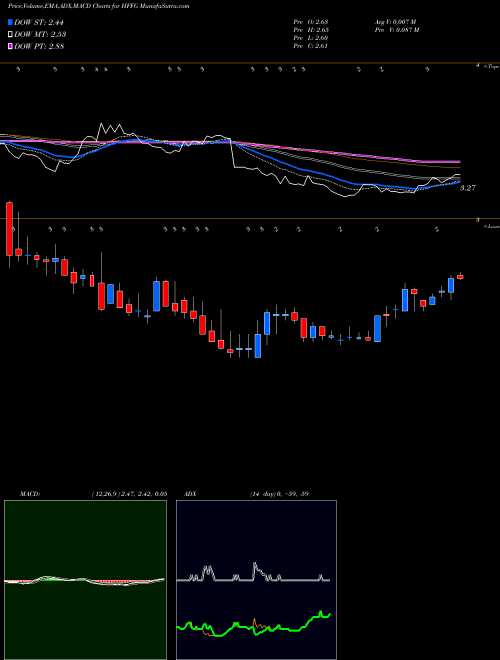Click the ADX '(14 day) 6, +39, -39' values
The width and height of the screenshot is (500, 660).
click(279, 494)
